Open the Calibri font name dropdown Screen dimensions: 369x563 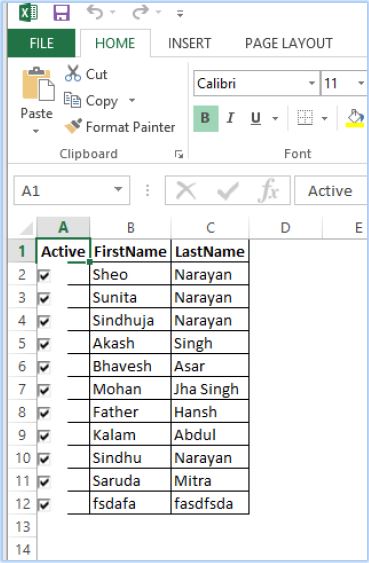(312, 83)
